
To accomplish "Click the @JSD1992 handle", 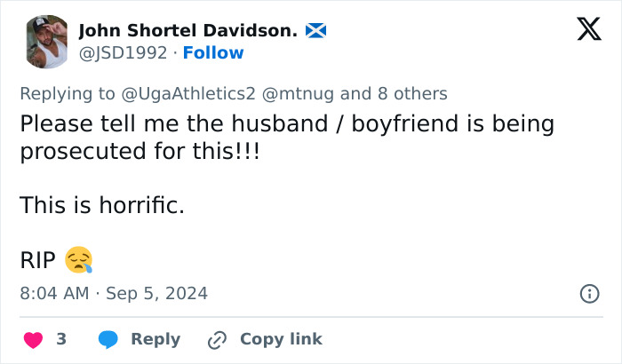I will pos(123,53).
